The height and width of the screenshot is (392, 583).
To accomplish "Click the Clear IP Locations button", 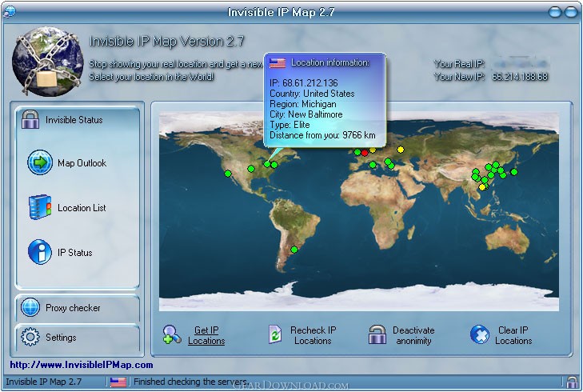I will [x=513, y=335].
